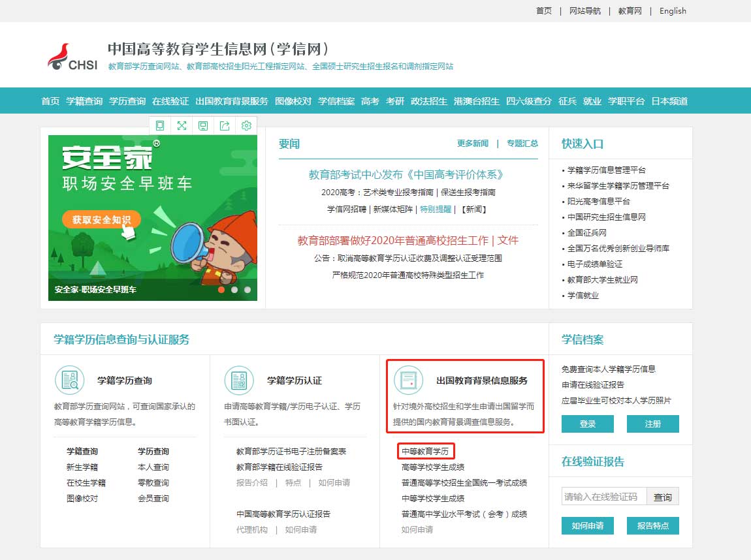This screenshot has width=751, height=560.
Task: Click the fullscreen expand icon above the banner
Action: (x=182, y=125)
